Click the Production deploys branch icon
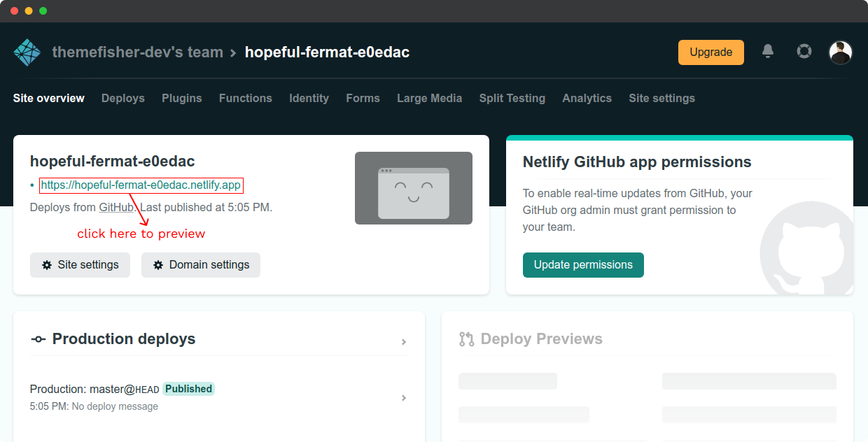Screen dimensions: 868x442 point(38,339)
